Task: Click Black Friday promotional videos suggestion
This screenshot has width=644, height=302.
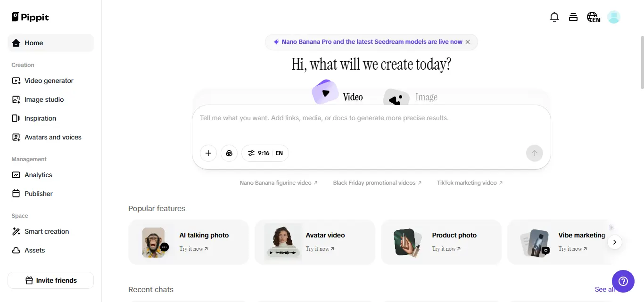Action: point(377,183)
